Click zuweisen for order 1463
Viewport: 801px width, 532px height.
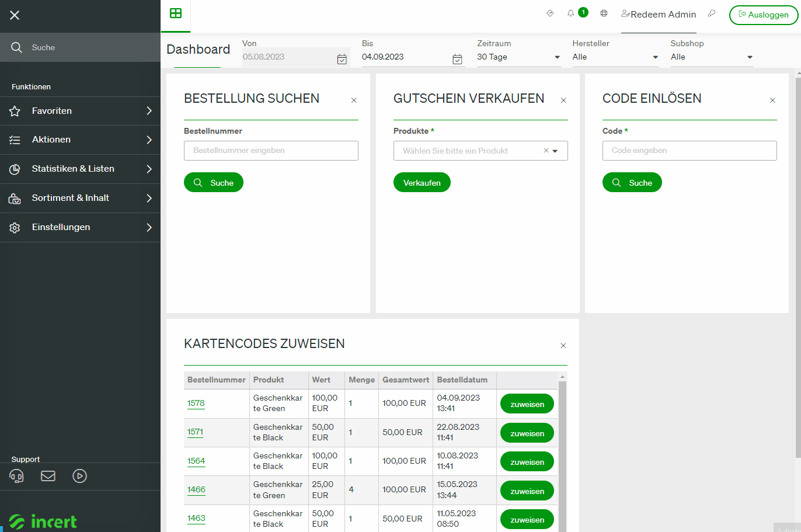tap(527, 519)
